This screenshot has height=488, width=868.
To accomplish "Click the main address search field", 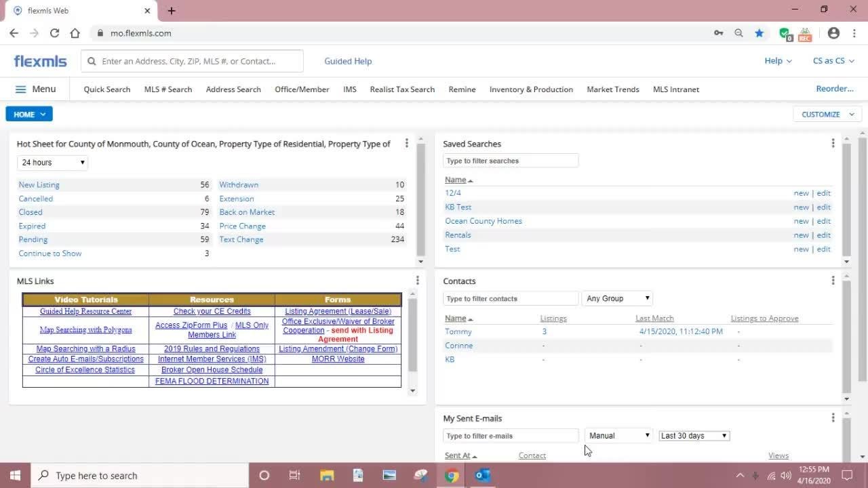I will pyautogui.click(x=193, y=61).
